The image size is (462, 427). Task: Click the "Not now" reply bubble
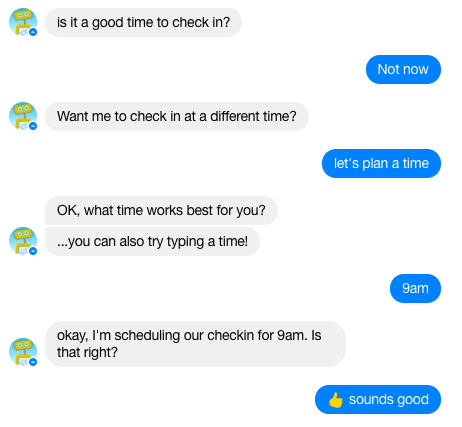click(x=403, y=69)
